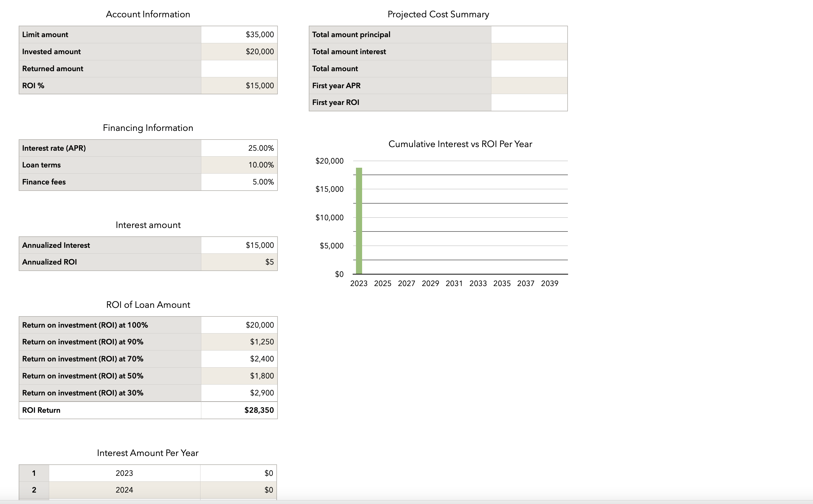Screen dimensions: 813x504
Task: Select the Cumulative Interest vs ROI chart title
Action: (x=460, y=144)
